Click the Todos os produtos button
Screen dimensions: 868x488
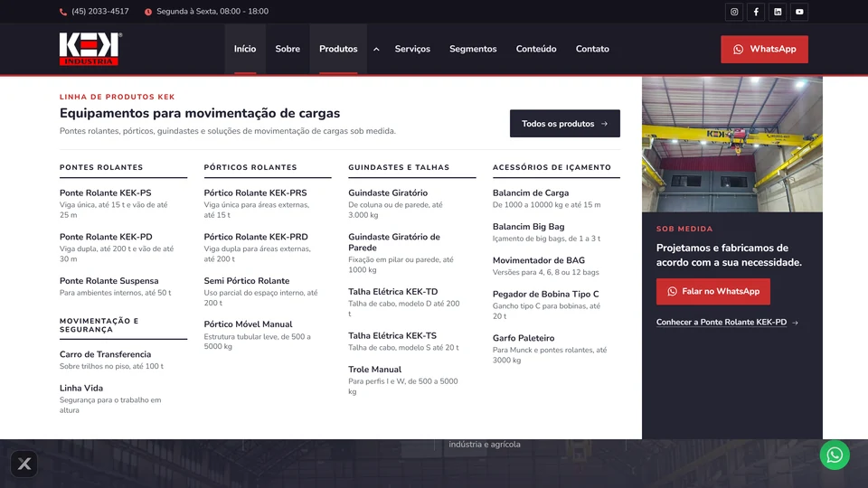tap(564, 124)
